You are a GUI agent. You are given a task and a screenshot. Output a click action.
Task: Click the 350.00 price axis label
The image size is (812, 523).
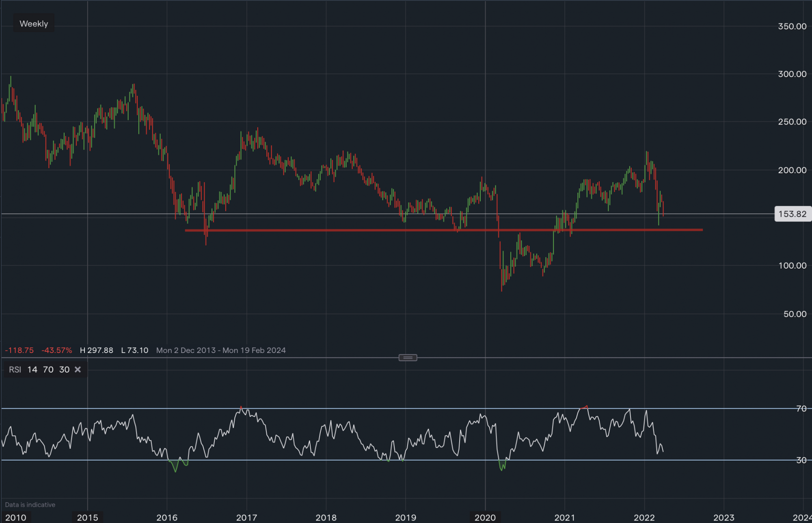point(792,26)
